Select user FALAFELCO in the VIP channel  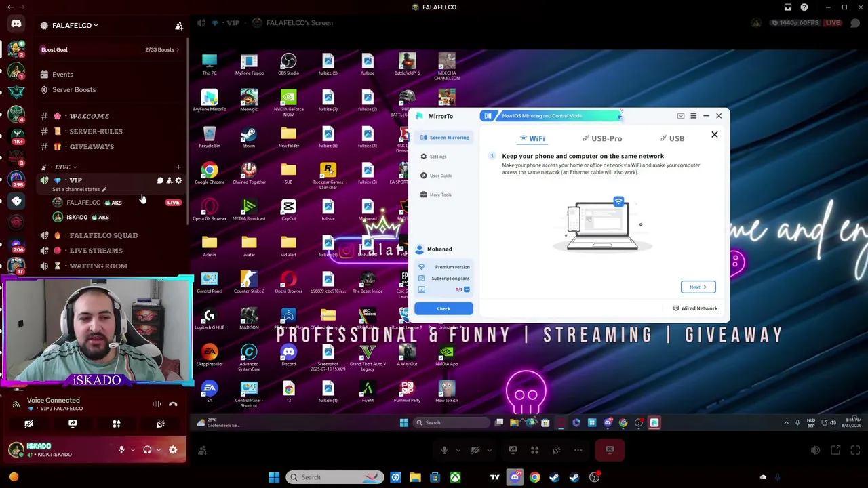[83, 203]
